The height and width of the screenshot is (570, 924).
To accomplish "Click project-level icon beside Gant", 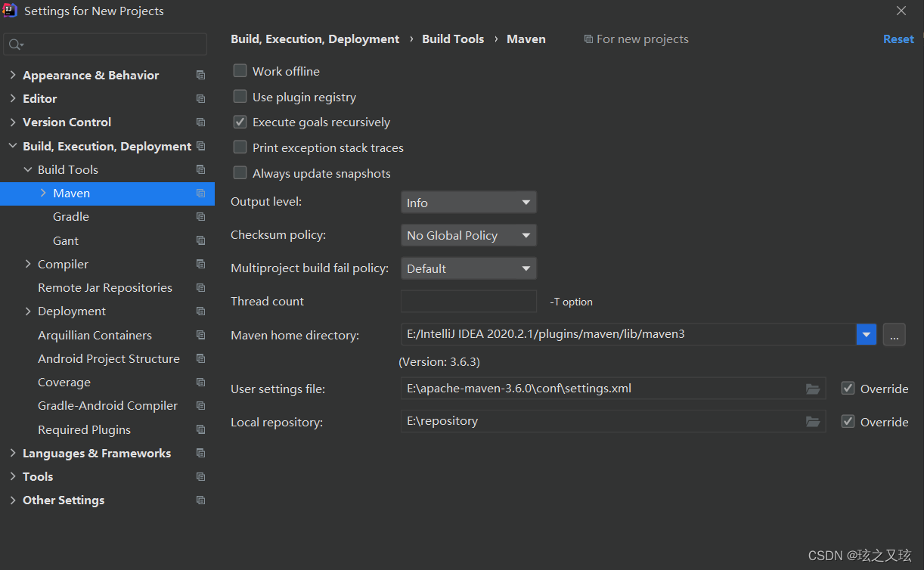I will point(200,240).
